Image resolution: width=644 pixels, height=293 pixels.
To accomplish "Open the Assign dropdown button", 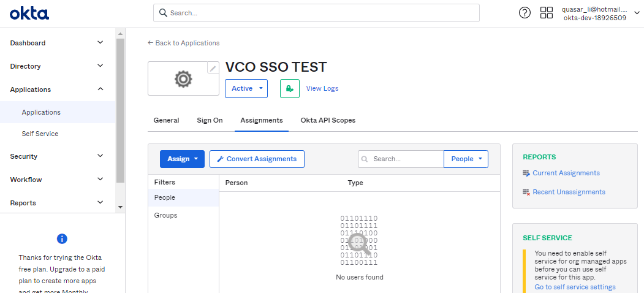I will [182, 159].
